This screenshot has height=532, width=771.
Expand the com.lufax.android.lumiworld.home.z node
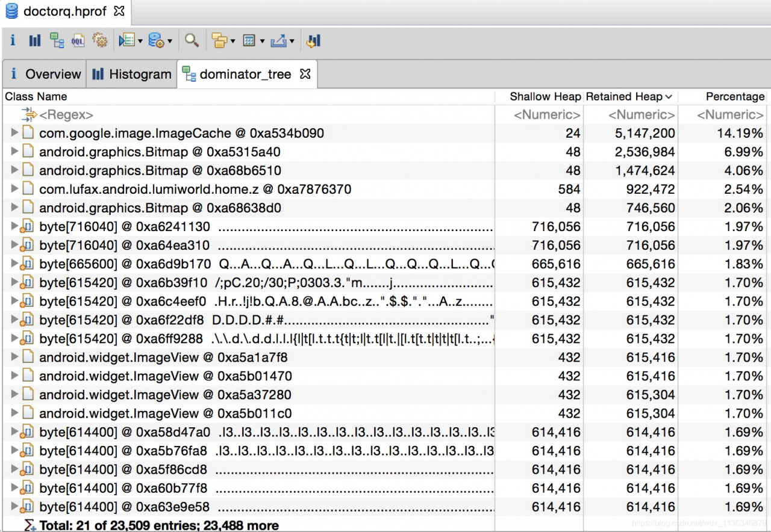[15, 189]
